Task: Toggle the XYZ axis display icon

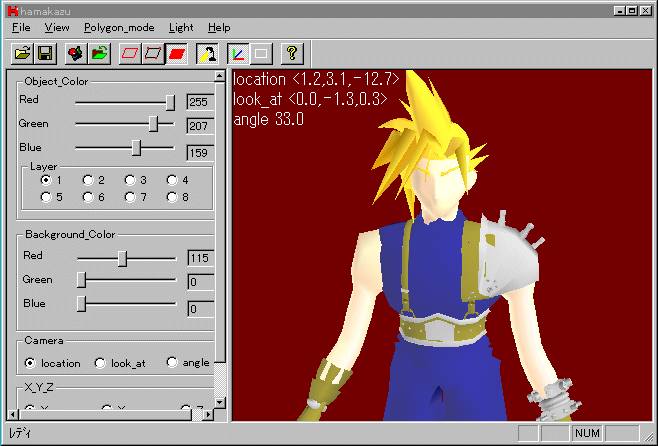Action: (238, 53)
